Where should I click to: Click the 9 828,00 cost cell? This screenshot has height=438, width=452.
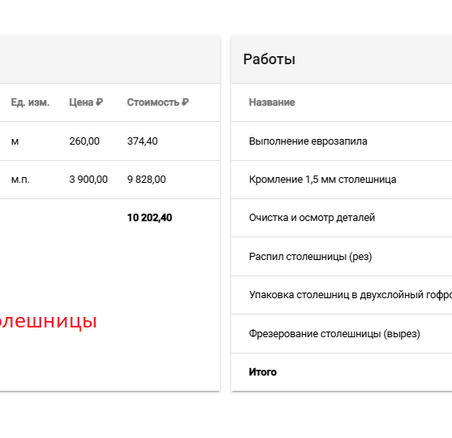click(x=146, y=180)
